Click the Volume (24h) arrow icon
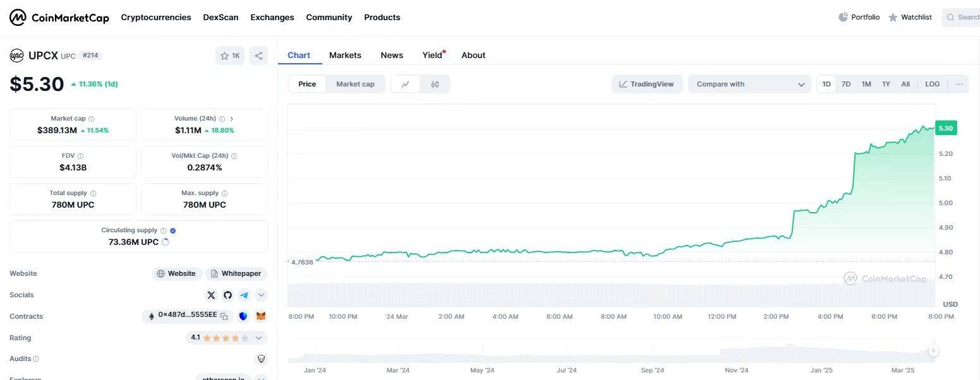The image size is (980, 380). (x=231, y=119)
